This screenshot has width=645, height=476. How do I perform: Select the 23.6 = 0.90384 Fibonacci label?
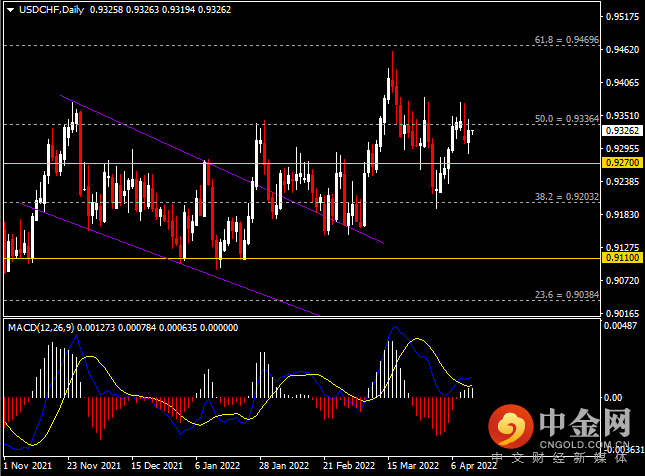coord(567,295)
